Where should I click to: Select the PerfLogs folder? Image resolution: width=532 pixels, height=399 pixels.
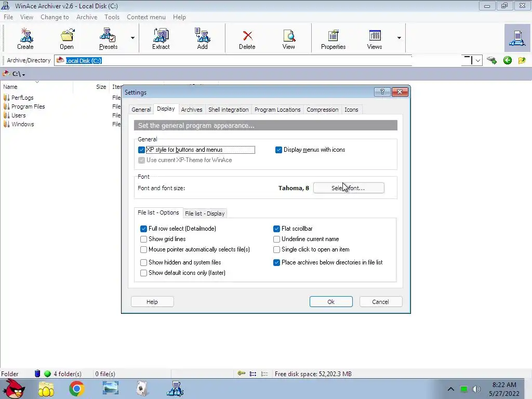point(22,98)
